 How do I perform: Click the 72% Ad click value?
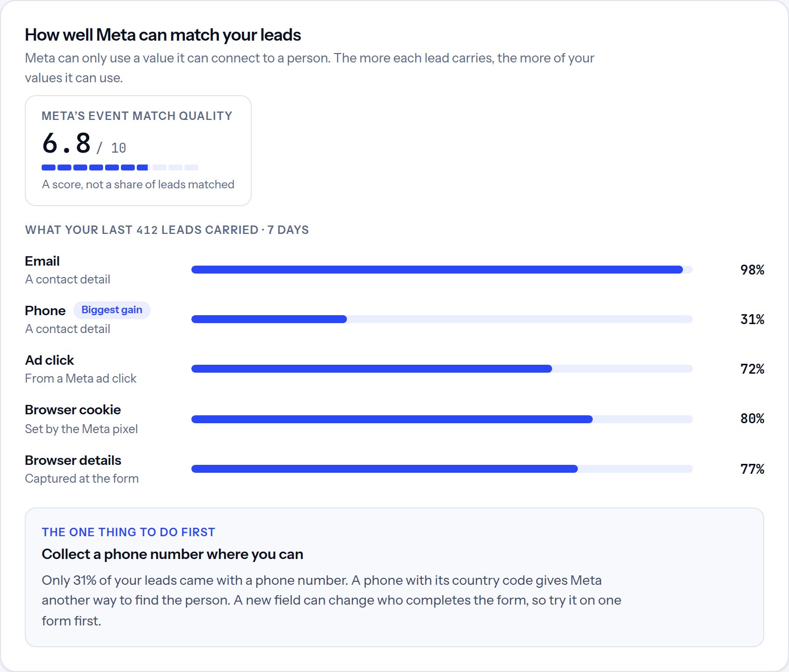(x=752, y=369)
